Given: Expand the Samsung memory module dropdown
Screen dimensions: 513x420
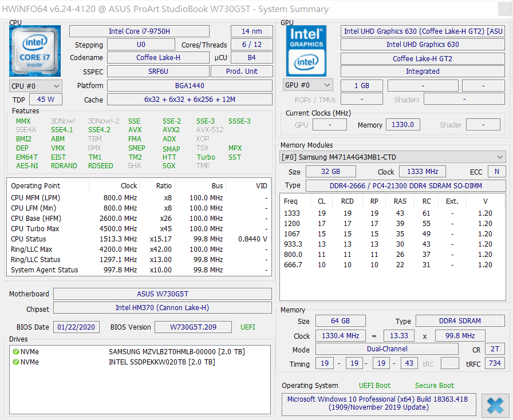Looking at the screenshot, I should 393,157.
